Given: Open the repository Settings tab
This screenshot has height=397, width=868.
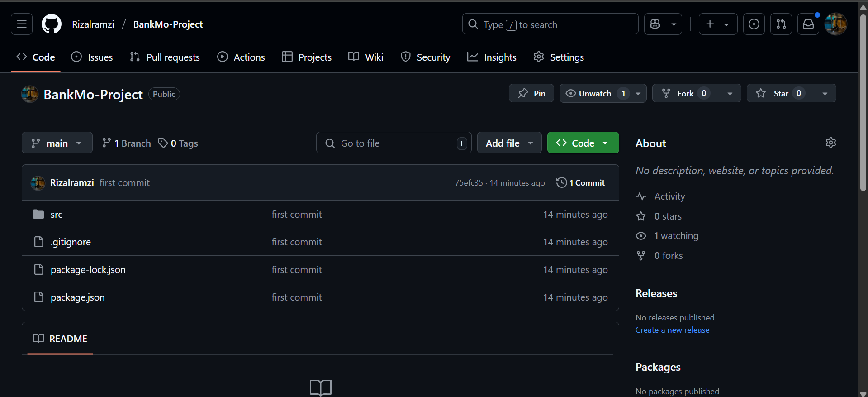Looking at the screenshot, I should (559, 57).
